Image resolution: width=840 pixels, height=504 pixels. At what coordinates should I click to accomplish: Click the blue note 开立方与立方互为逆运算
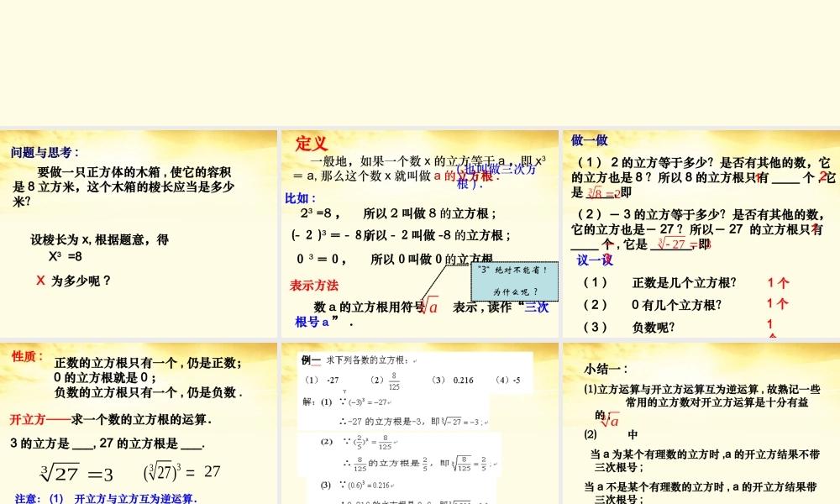click(135, 499)
